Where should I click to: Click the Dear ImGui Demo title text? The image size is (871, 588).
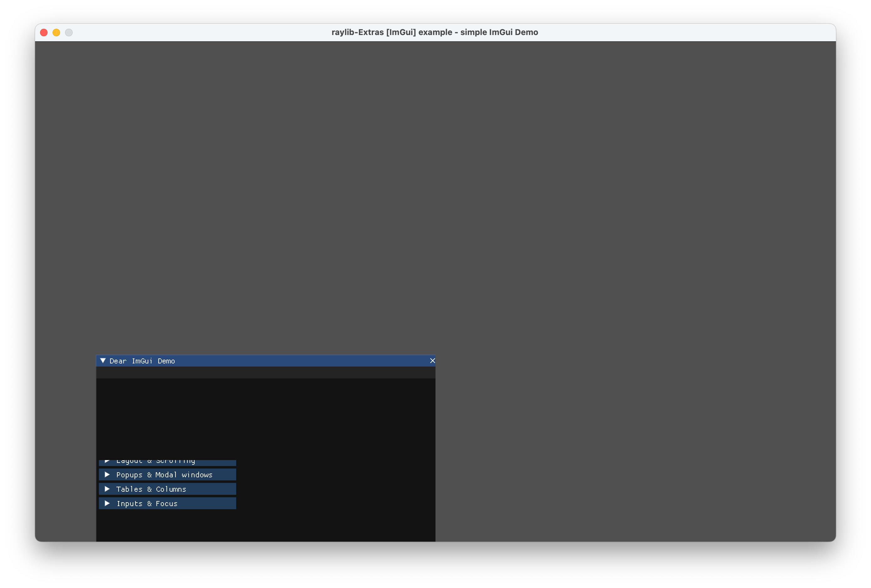[x=142, y=361]
